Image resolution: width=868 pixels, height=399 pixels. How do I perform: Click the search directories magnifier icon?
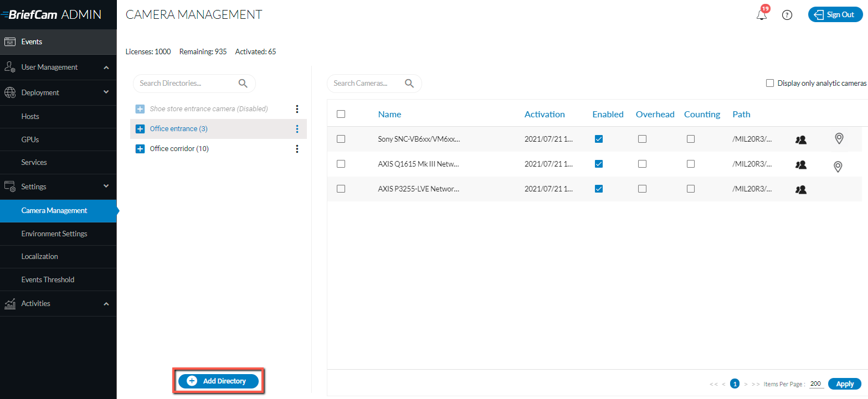(243, 84)
